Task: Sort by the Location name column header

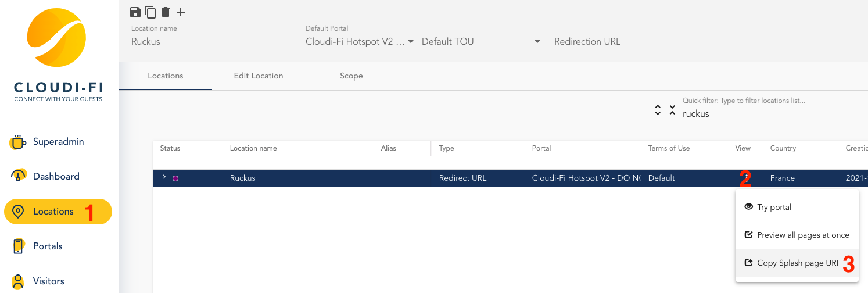Action: [x=253, y=148]
